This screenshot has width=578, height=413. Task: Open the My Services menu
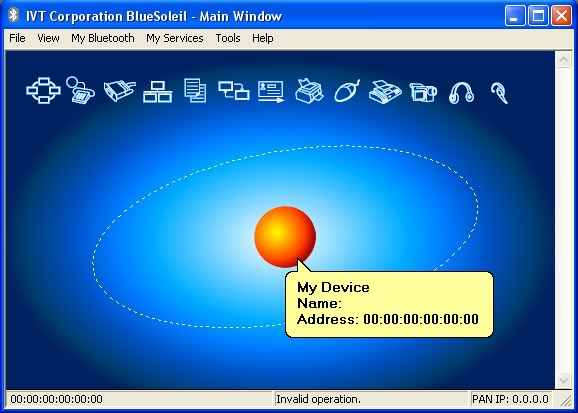[175, 38]
